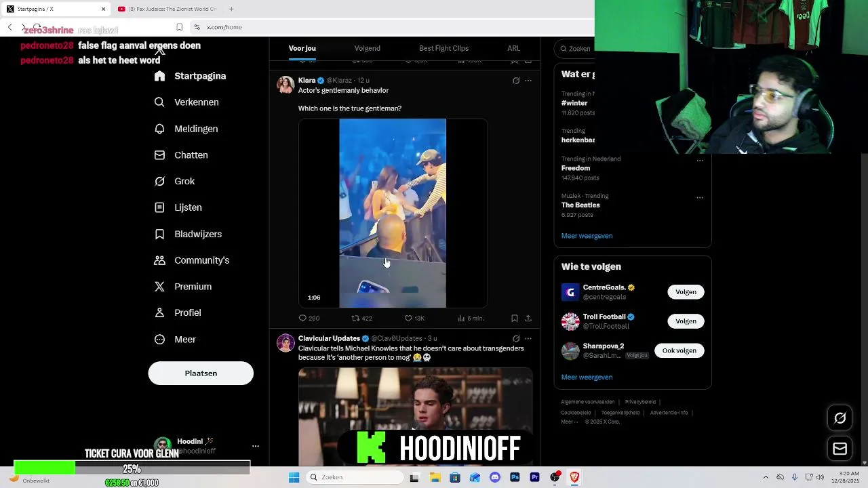This screenshot has height=488, width=868.
Task: Open the Community's people icon
Action: (x=159, y=260)
